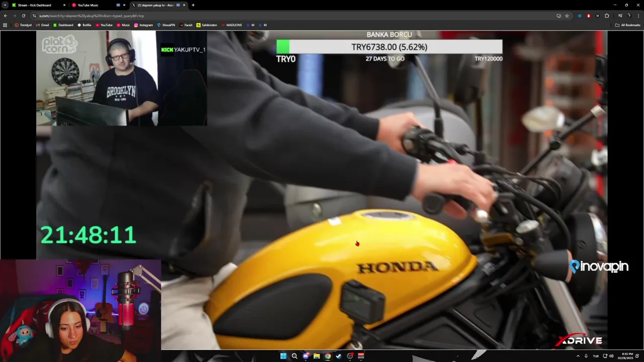Show hidden system tray icons
This screenshot has height=362, width=644.
click(x=578, y=356)
